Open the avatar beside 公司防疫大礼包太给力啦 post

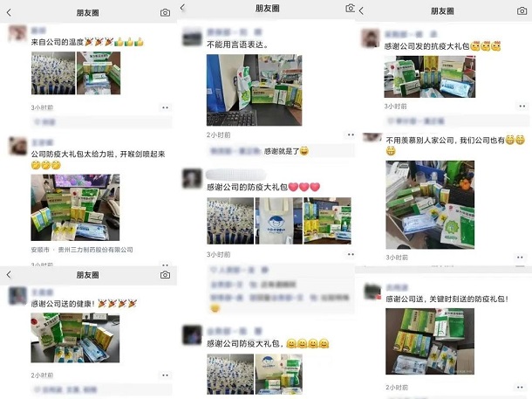17,147
